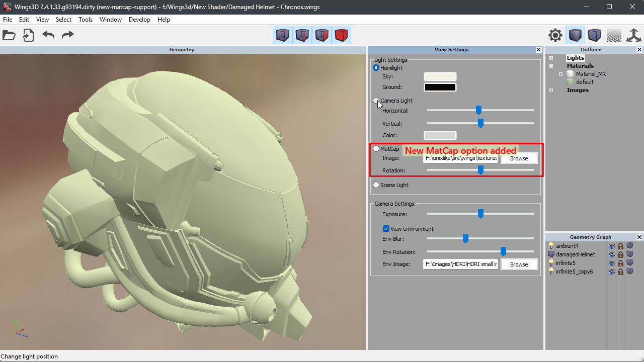Toggle wireframe cube for damagedHelmet row
Viewport: 644px width, 362px height.
pos(629,255)
